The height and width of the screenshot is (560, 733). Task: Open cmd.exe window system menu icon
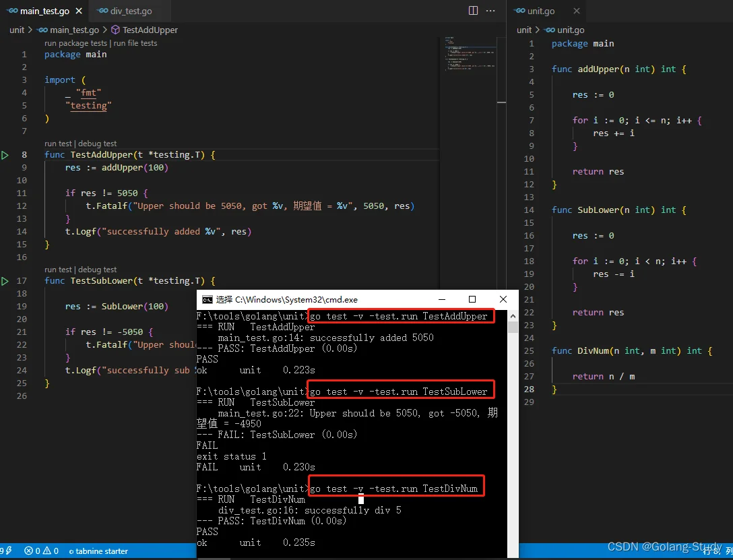[x=207, y=300]
